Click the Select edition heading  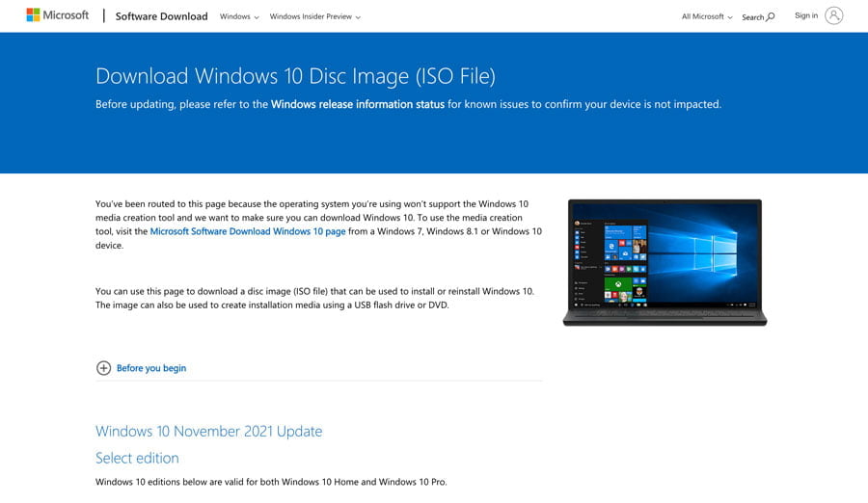[x=137, y=458]
